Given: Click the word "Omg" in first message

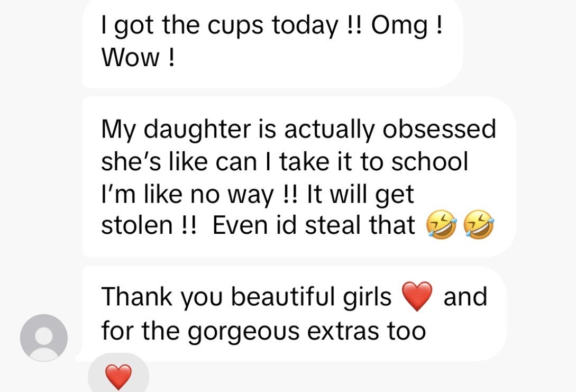Looking at the screenshot, I should pyautogui.click(x=400, y=27).
